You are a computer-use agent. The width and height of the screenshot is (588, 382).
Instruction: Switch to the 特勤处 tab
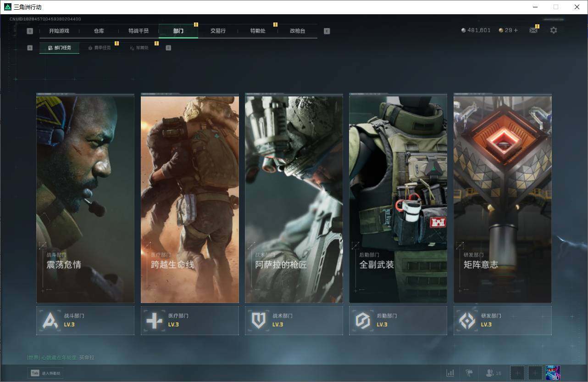258,31
